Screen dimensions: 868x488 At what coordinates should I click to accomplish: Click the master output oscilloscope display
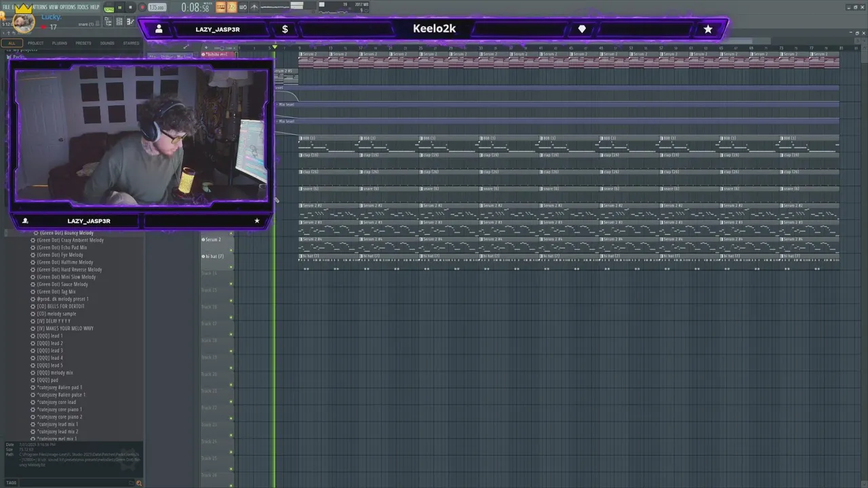pos(275,7)
